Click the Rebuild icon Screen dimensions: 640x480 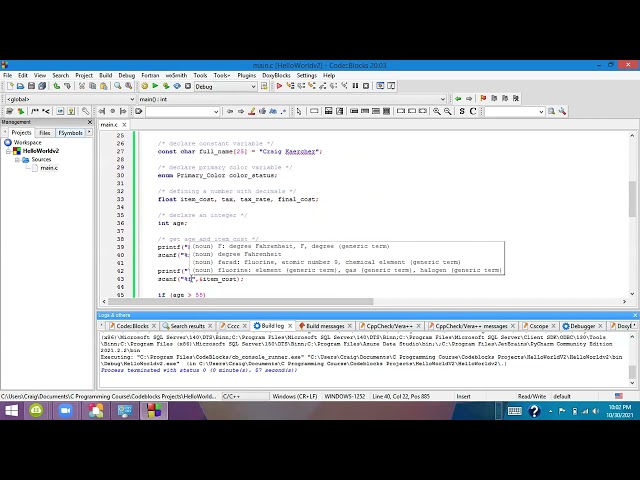tap(177, 86)
